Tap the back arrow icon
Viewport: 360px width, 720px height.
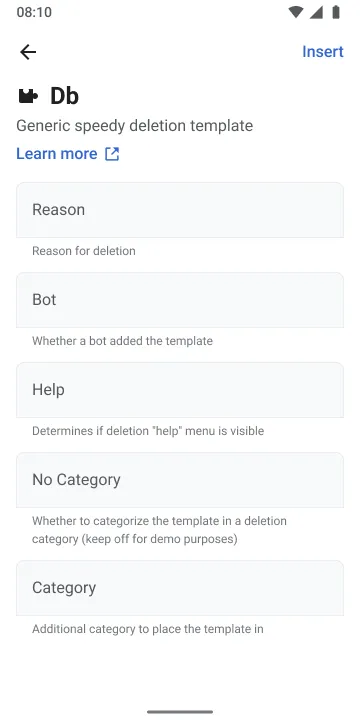click(x=28, y=52)
